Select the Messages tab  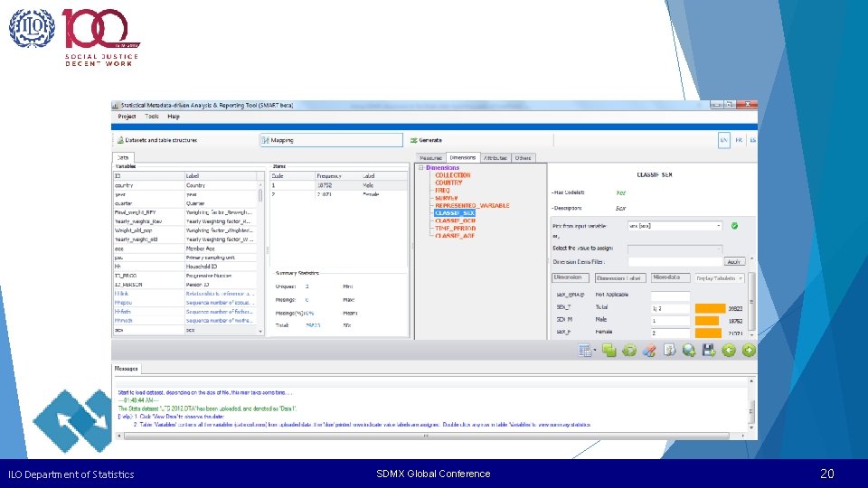click(x=127, y=369)
